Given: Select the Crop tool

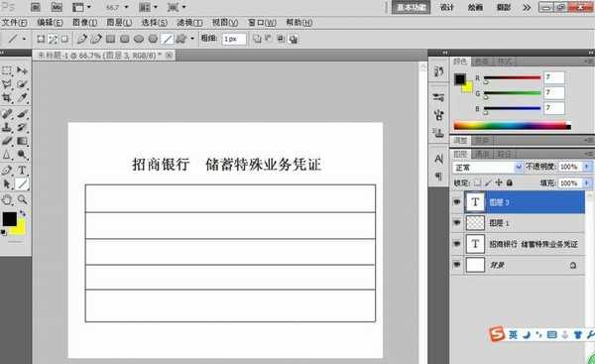Looking at the screenshot, I should [7, 98].
